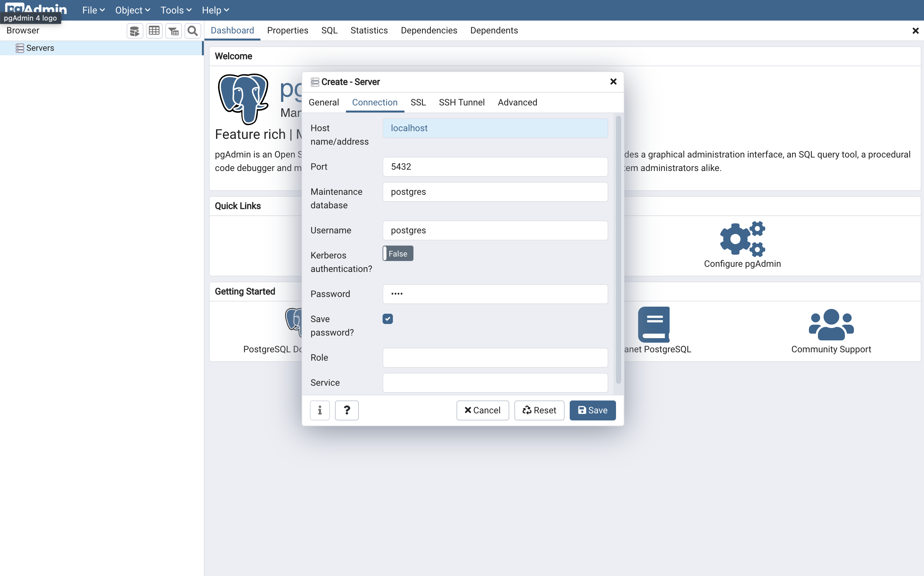924x576 pixels.
Task: Switch to the General tab in dialog
Action: click(x=324, y=103)
